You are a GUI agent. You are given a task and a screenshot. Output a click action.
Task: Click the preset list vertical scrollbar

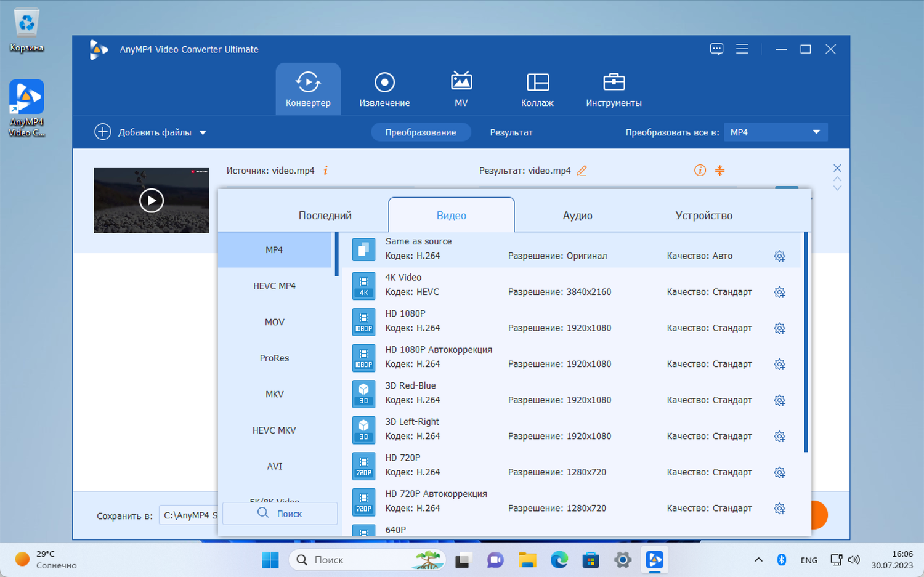click(806, 342)
